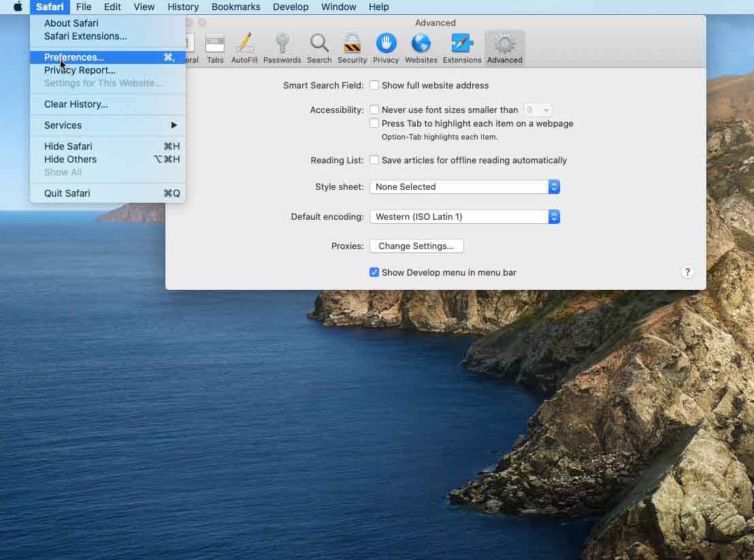Open the Privacy preferences pane

pyautogui.click(x=386, y=48)
